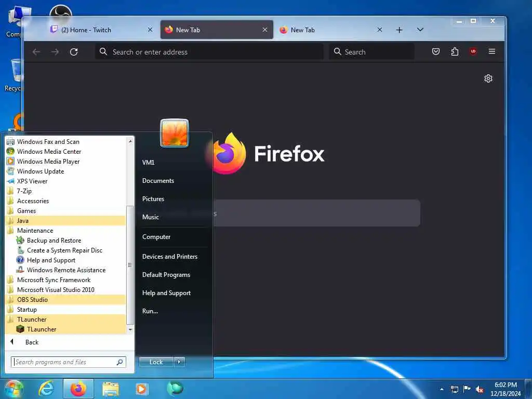Collapse the TLauncher folder
This screenshot has height=399, width=532.
(65, 320)
